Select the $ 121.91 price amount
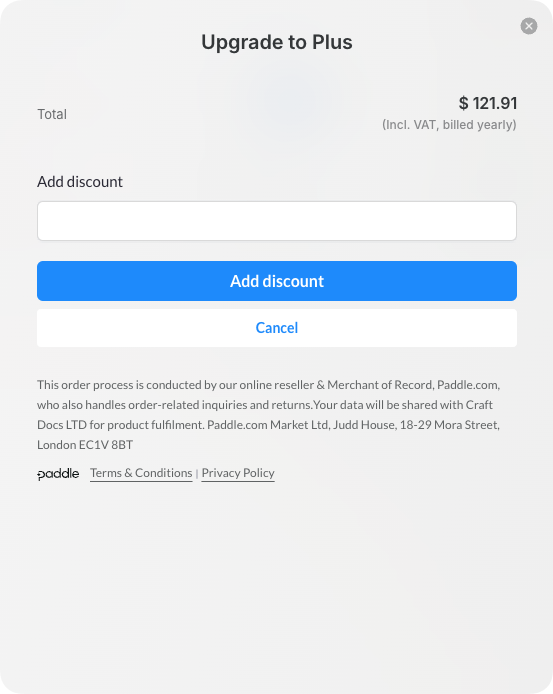 point(487,103)
